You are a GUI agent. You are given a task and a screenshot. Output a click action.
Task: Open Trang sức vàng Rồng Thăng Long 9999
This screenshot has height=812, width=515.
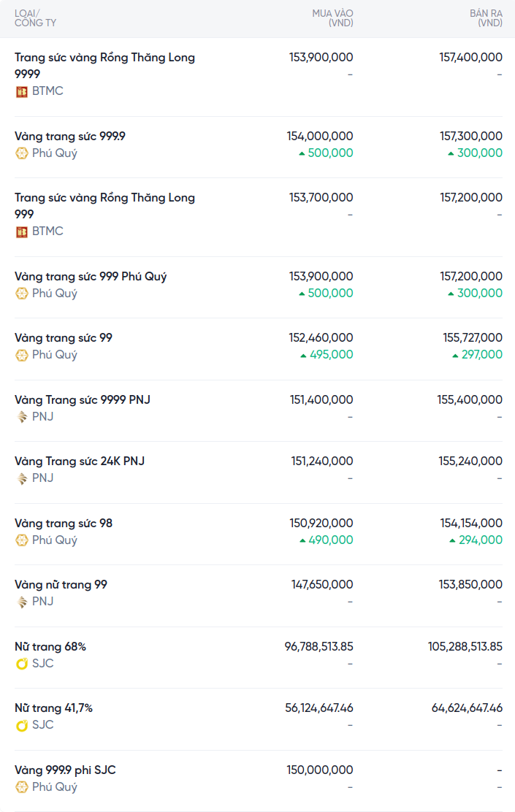(x=104, y=65)
